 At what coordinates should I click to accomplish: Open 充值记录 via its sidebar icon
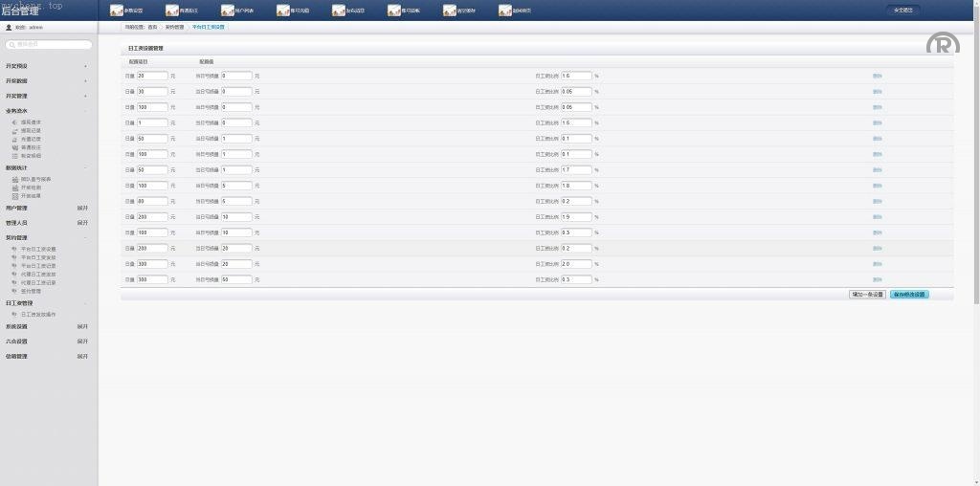coord(14,139)
